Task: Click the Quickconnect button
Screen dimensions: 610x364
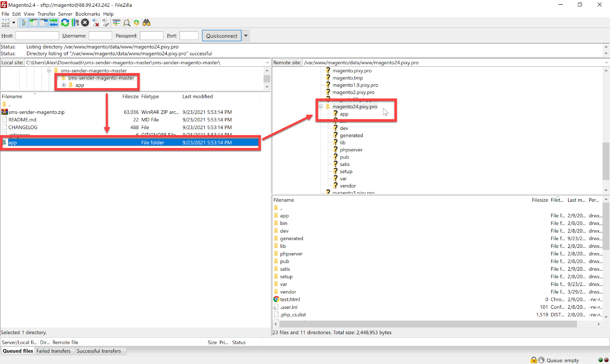Action: (x=222, y=36)
